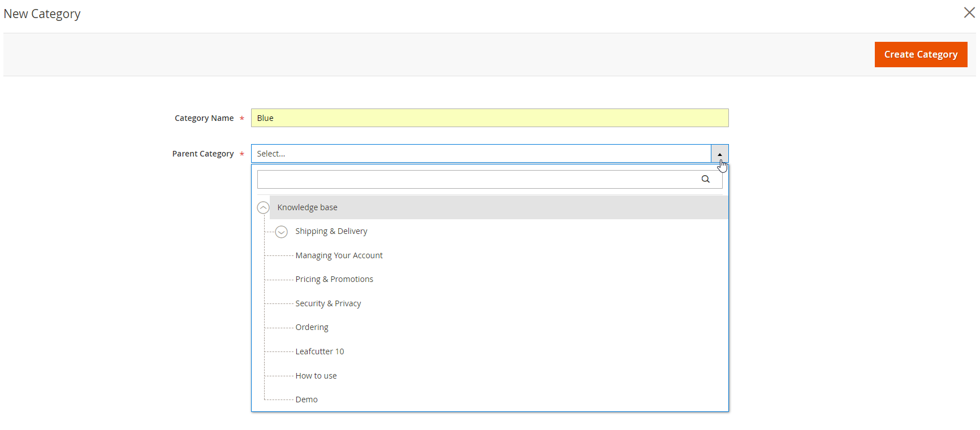The image size is (980, 430).
Task: Collapse the Knowledge base tree node
Action: [263, 207]
